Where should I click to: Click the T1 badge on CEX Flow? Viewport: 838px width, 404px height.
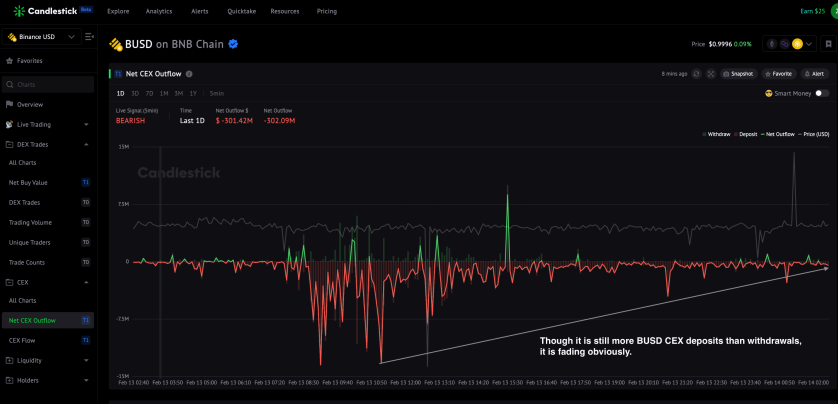pyautogui.click(x=86, y=340)
